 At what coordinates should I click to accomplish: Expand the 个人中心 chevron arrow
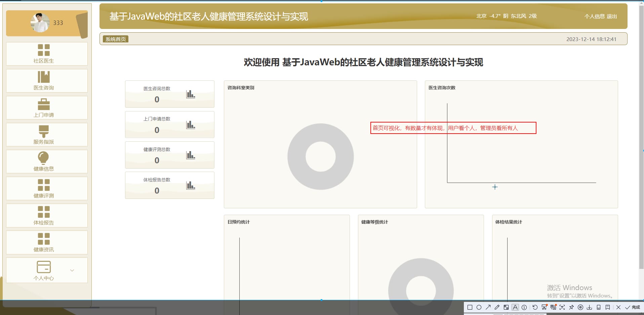click(72, 270)
